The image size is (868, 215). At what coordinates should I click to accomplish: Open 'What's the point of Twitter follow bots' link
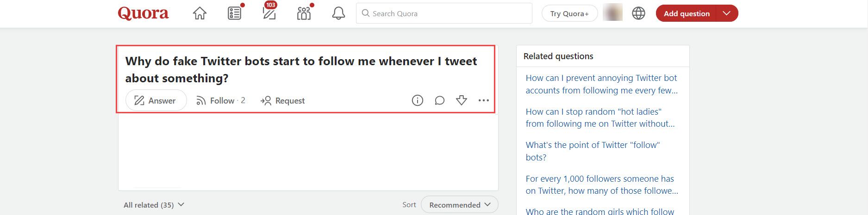593,151
